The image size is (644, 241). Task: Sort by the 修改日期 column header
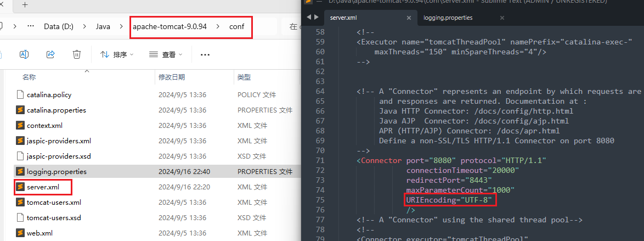click(x=172, y=77)
